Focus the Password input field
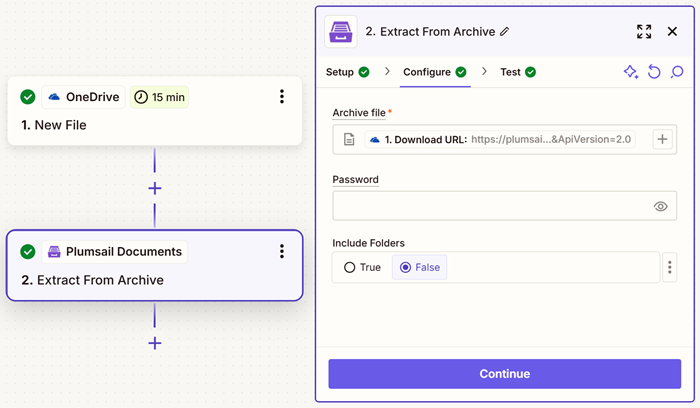700x408 pixels. pos(504,206)
